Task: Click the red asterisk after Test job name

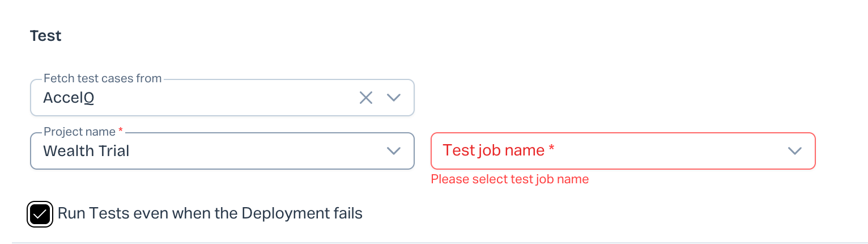Action: pyautogui.click(x=551, y=149)
